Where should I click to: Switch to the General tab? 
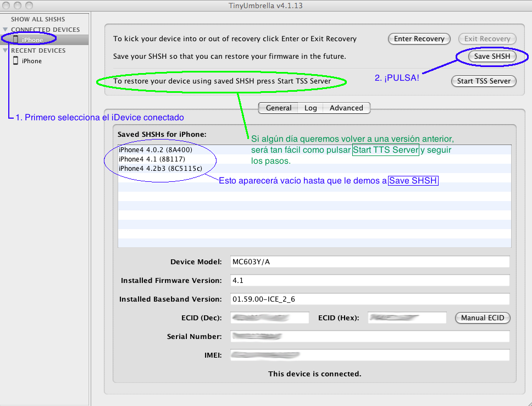(278, 108)
